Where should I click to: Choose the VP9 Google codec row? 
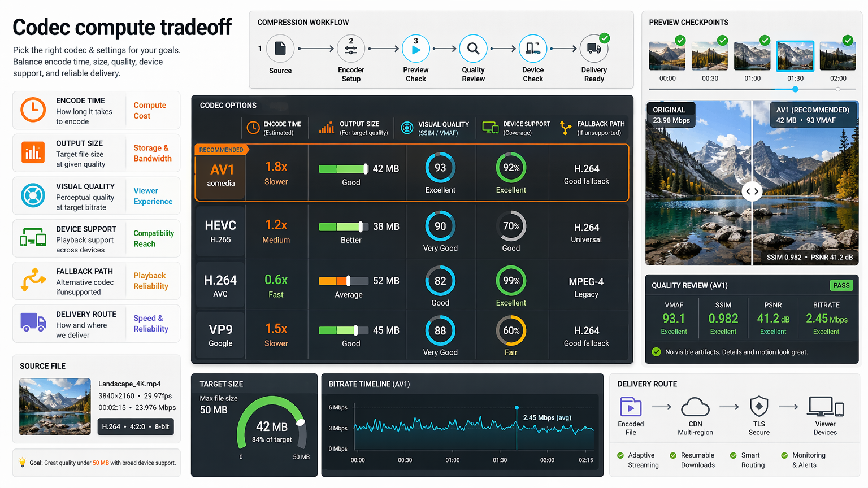click(412, 335)
